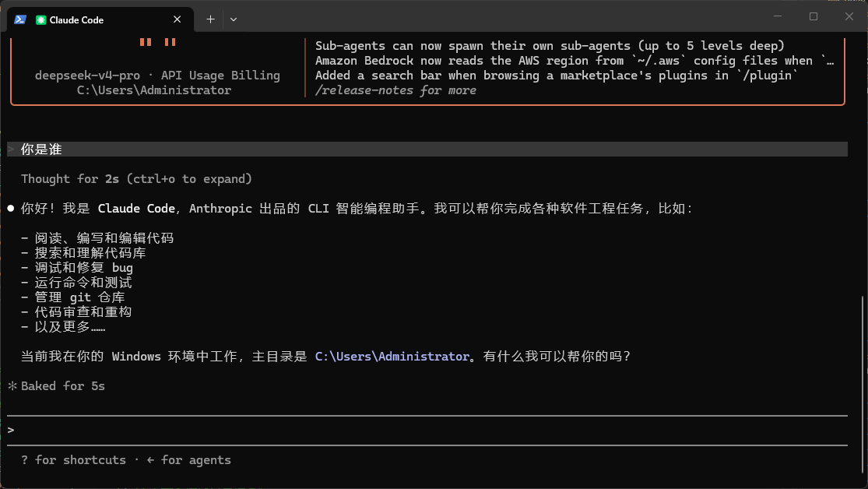The width and height of the screenshot is (868, 489).
Task: Click the terminal vertical scrollbar
Action: [863, 386]
